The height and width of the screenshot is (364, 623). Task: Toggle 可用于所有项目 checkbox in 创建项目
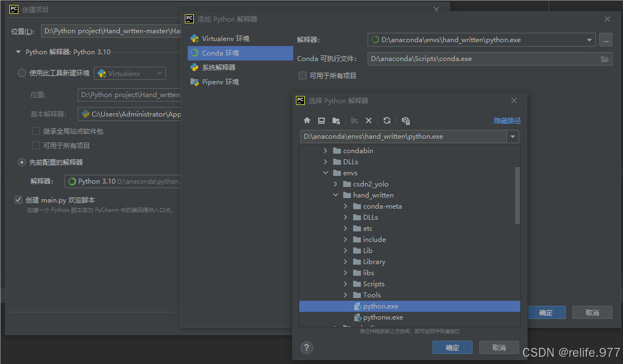coord(36,146)
